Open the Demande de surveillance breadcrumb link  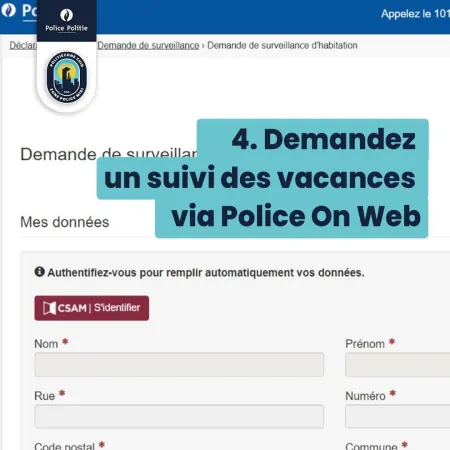148,45
